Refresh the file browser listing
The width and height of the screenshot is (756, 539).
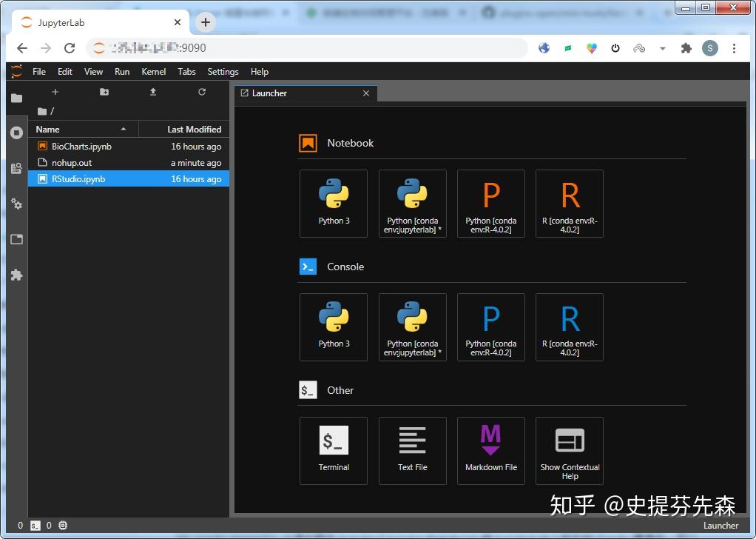[200, 92]
